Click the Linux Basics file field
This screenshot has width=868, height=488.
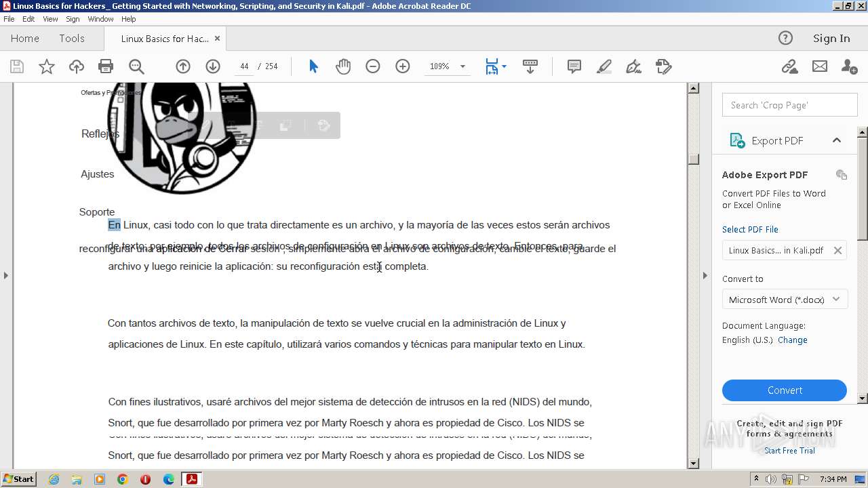tap(785, 250)
